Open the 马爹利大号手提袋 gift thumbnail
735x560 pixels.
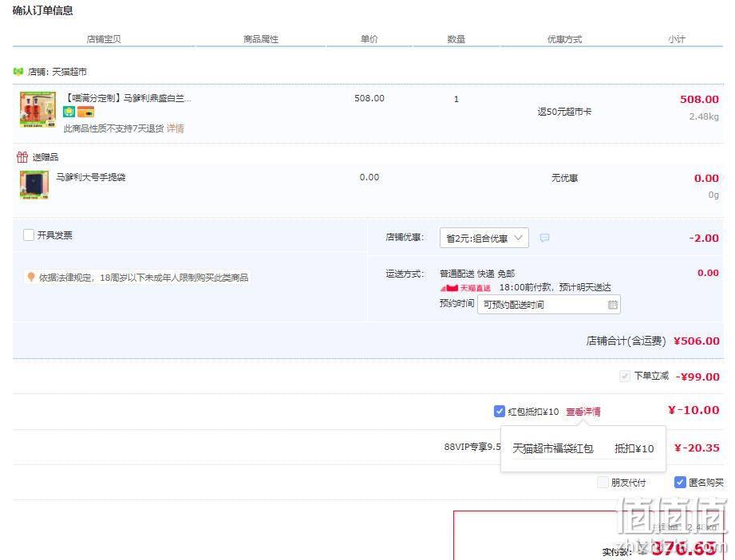point(34,184)
